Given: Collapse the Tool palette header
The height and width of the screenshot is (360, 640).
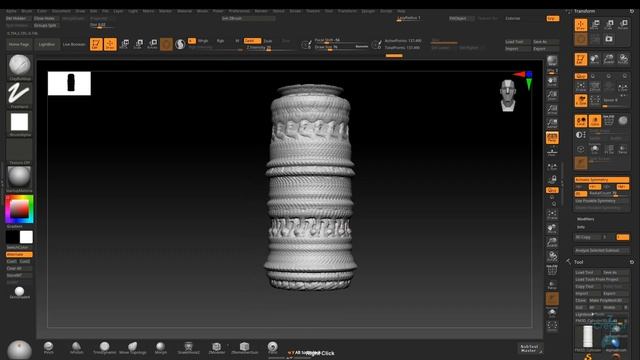Looking at the screenshot, I should 579,262.
